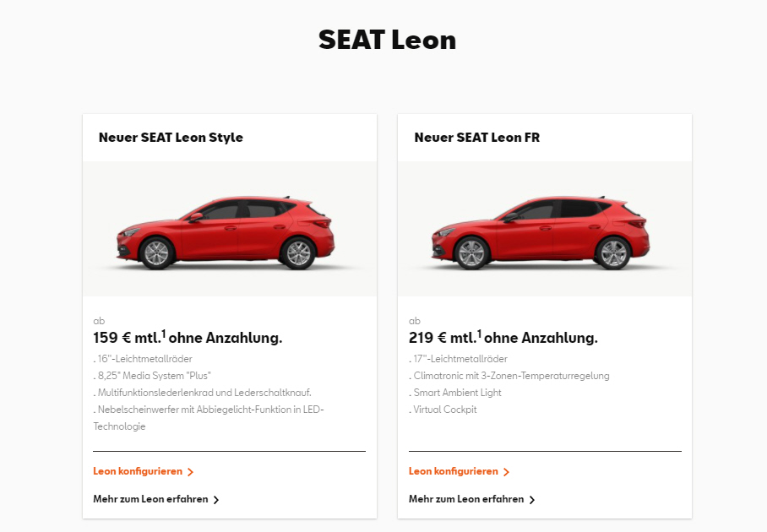Screen dimensions: 767x532
Task: Click the Neuer SEAT Leon FR heading
Action: click(477, 138)
